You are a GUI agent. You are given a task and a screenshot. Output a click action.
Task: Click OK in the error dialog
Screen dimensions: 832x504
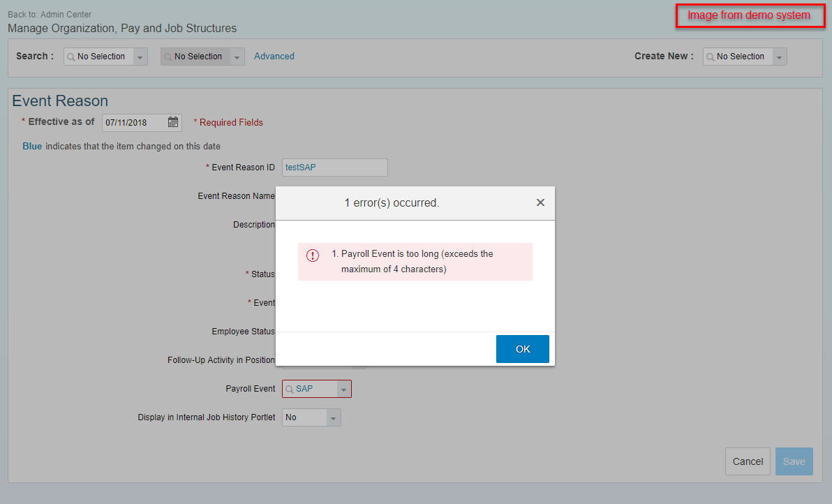523,349
